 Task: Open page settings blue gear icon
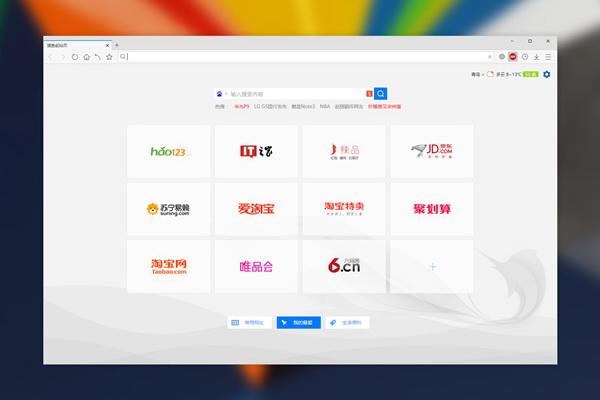(547, 74)
